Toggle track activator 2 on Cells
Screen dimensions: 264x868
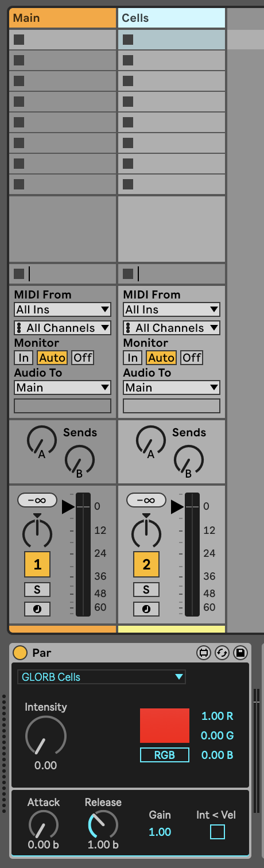pyautogui.click(x=146, y=564)
